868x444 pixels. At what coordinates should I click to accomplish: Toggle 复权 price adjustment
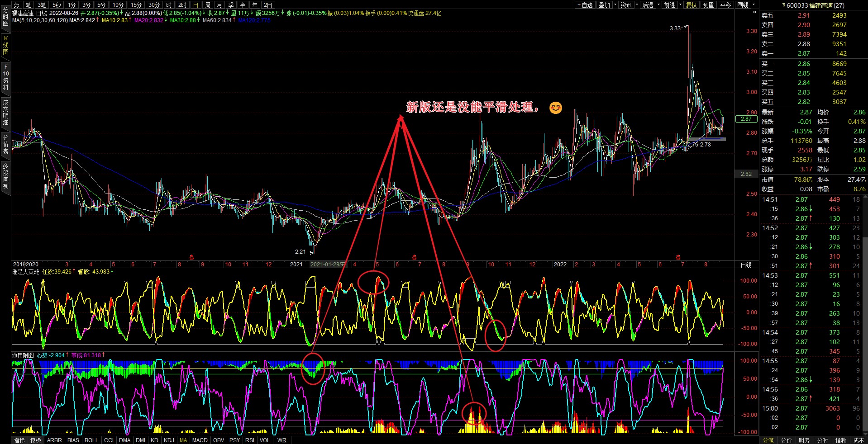coord(691,5)
